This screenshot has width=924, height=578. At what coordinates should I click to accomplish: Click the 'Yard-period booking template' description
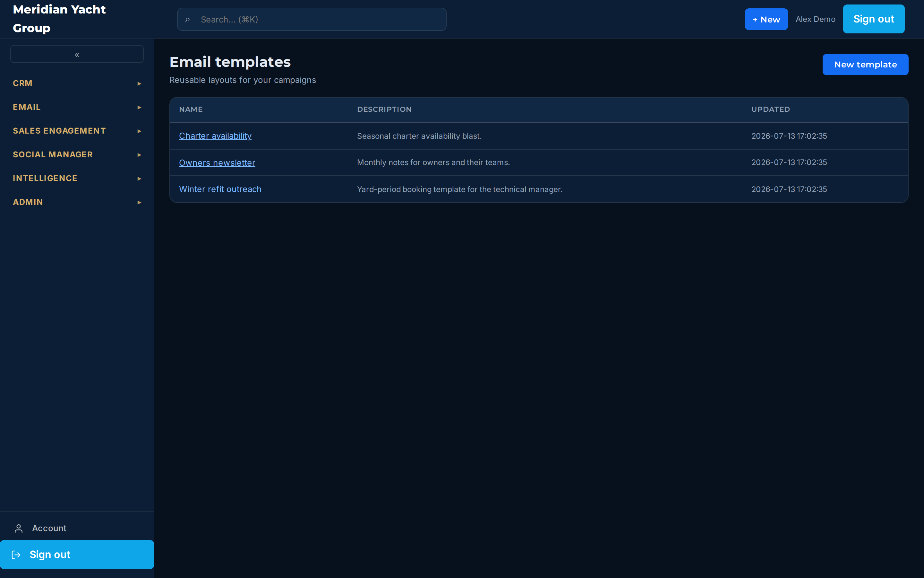[x=460, y=189]
